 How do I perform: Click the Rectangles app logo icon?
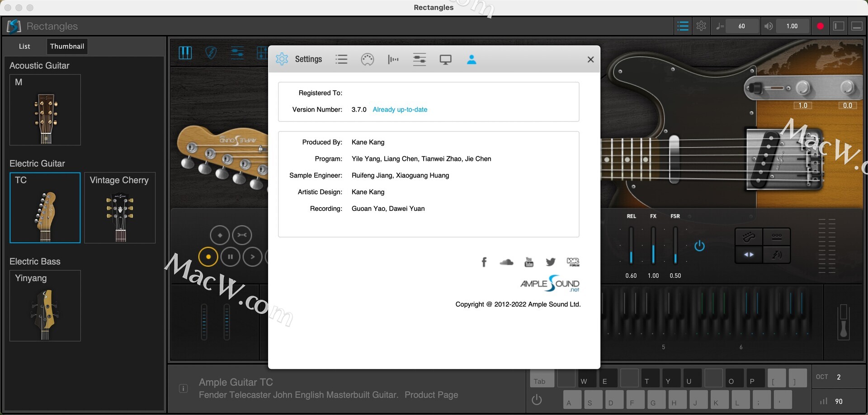pyautogui.click(x=14, y=26)
